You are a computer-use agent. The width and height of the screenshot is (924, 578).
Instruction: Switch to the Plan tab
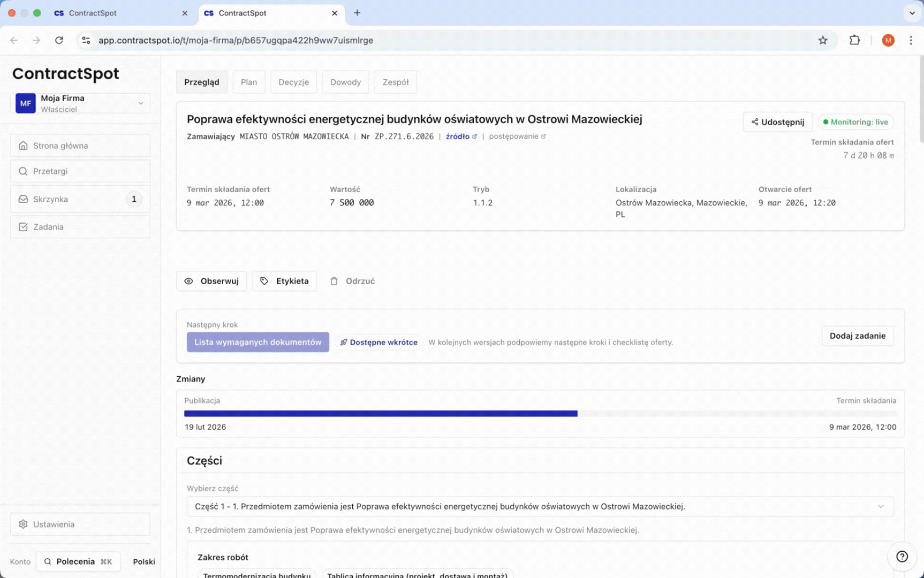point(249,82)
